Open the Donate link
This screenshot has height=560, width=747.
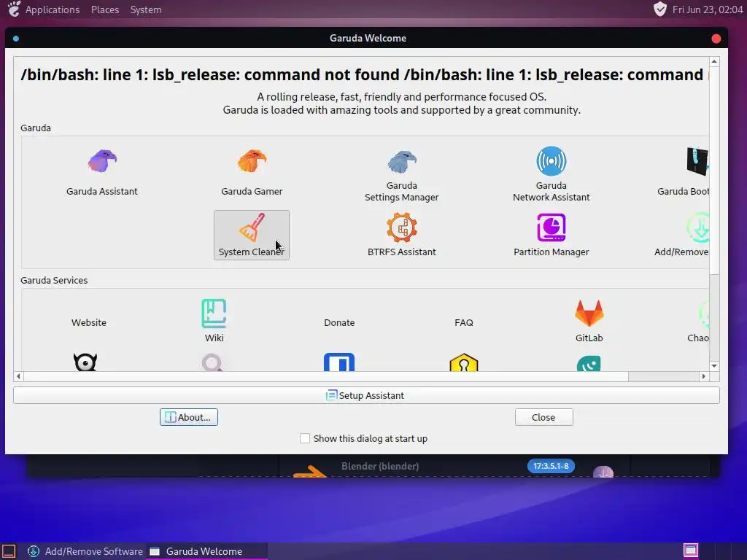pos(339,322)
